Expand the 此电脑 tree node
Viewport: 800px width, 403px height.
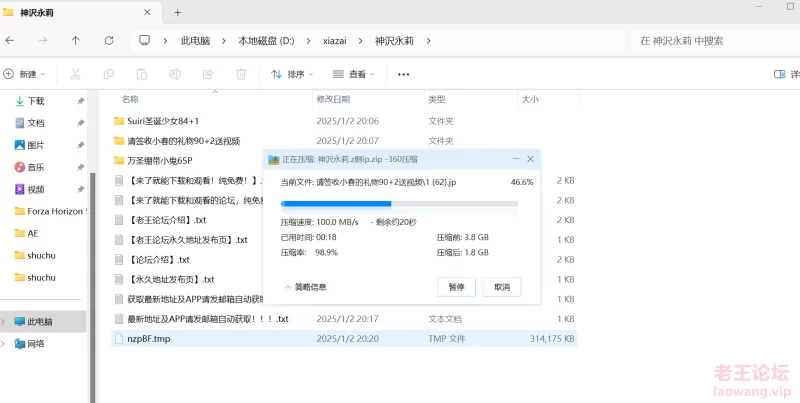[x=4, y=322]
